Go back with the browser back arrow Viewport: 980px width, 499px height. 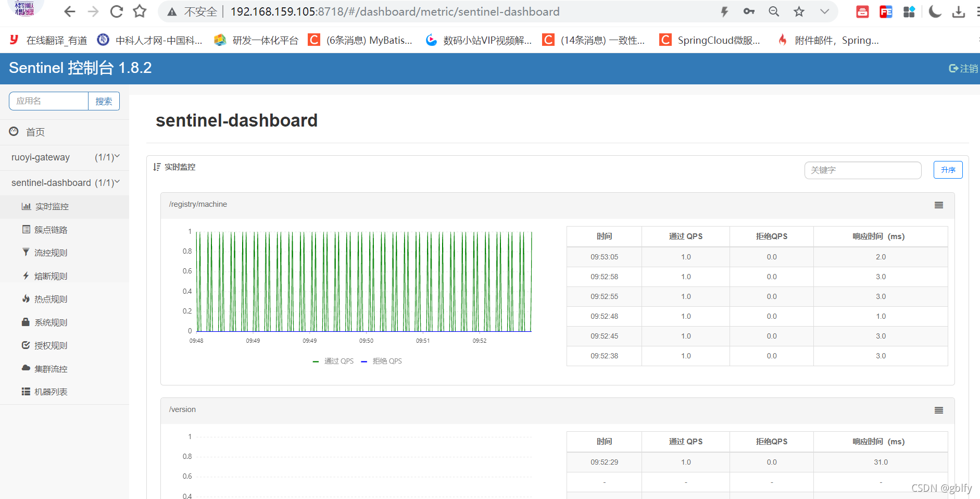70,11
